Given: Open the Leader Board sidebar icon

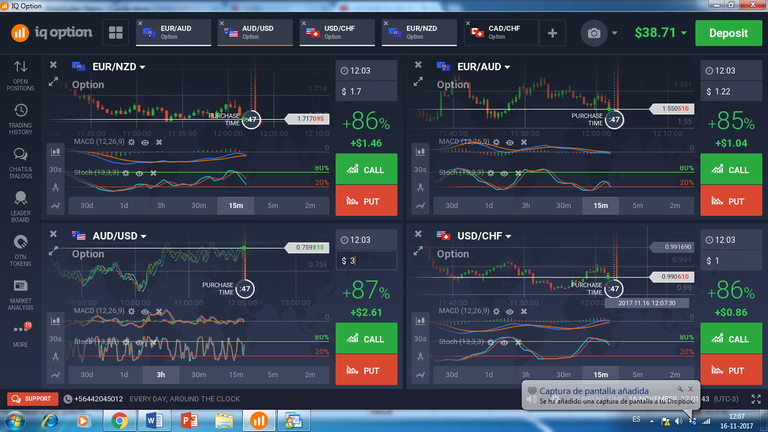Looking at the screenshot, I should point(21,207).
